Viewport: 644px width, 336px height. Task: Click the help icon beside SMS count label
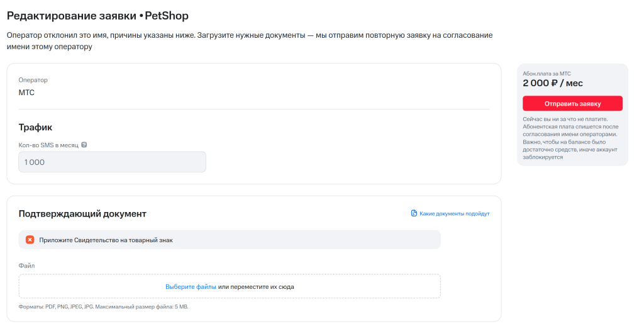point(84,145)
